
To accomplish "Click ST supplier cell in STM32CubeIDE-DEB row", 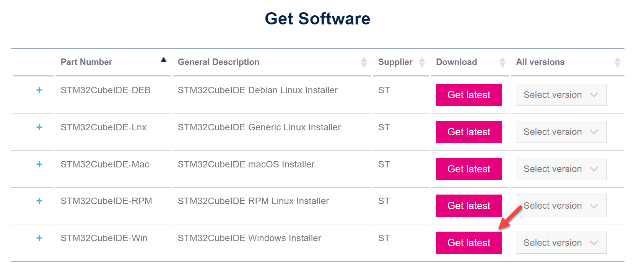I will tap(384, 90).
